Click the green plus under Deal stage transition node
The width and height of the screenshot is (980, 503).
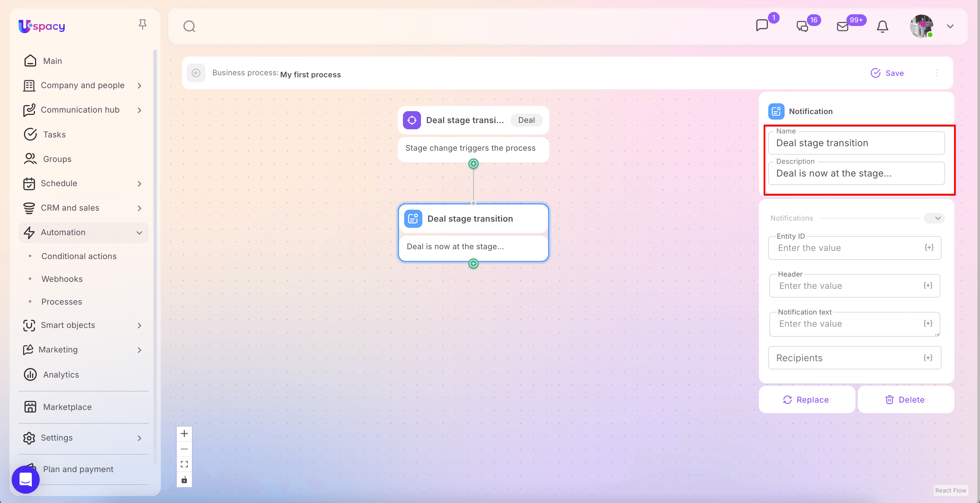(473, 263)
